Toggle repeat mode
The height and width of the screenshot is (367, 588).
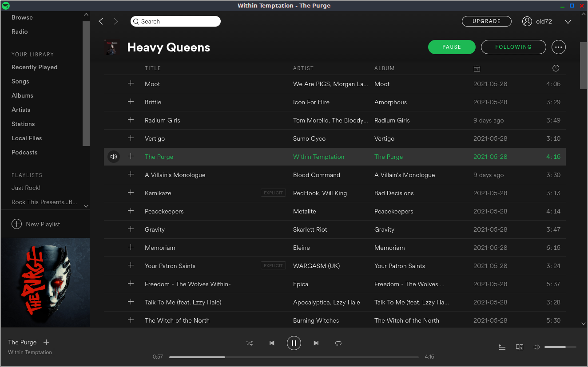338,343
